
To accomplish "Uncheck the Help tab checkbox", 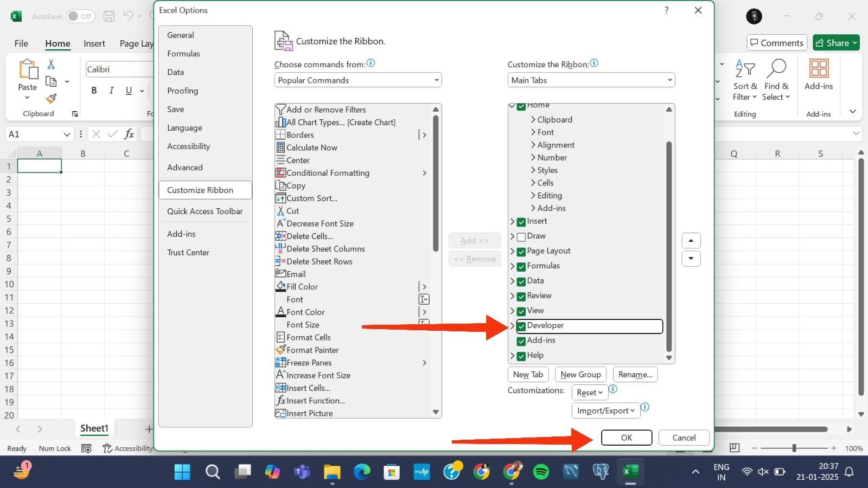I will [x=521, y=356].
